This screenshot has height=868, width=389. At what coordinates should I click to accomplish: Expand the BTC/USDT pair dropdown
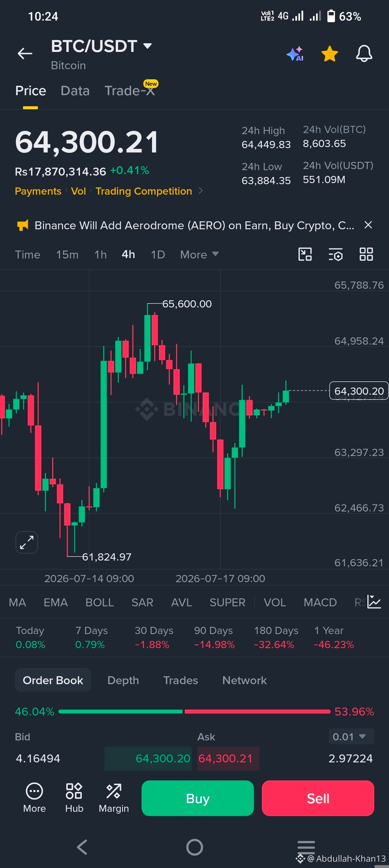tap(147, 46)
